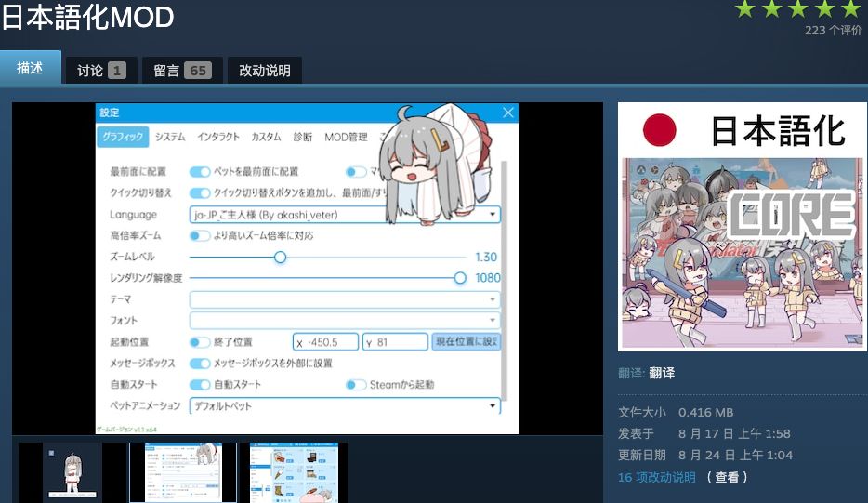The image size is (868, 503).
Task: Open the 日本語化 mod cover image
Action: coord(742,227)
